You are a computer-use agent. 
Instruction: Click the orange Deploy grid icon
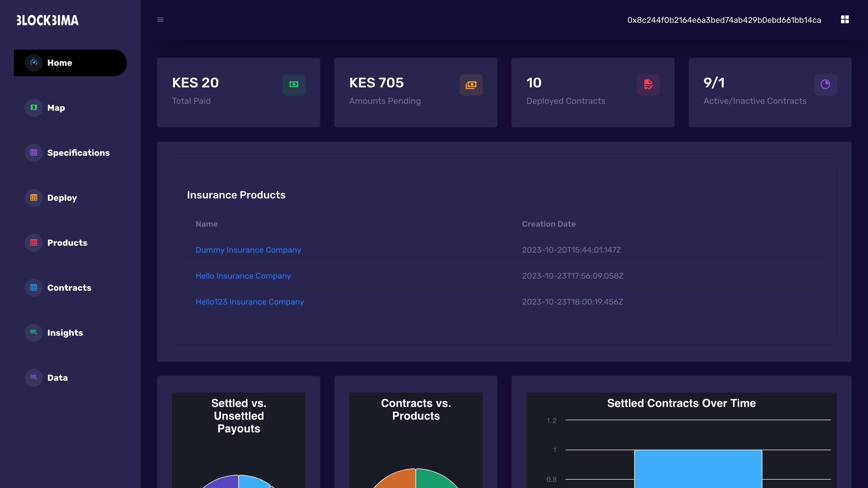pos(34,198)
